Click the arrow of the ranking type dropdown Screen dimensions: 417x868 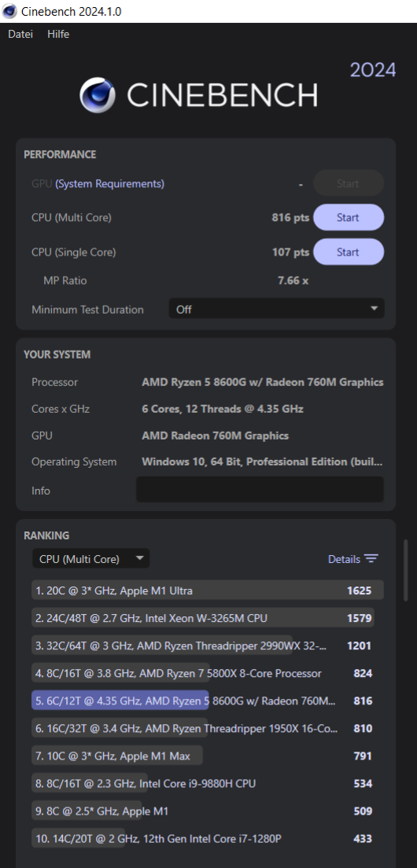pos(139,558)
